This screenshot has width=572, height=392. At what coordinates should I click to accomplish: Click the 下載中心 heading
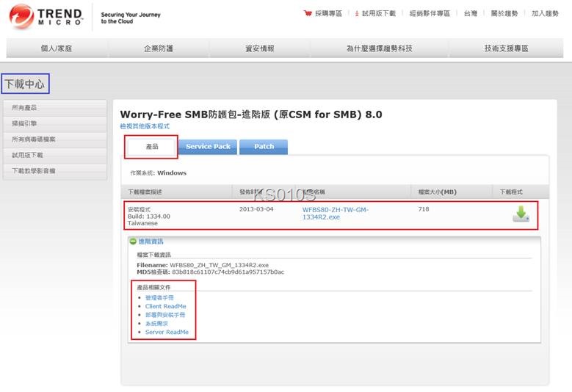tap(25, 84)
